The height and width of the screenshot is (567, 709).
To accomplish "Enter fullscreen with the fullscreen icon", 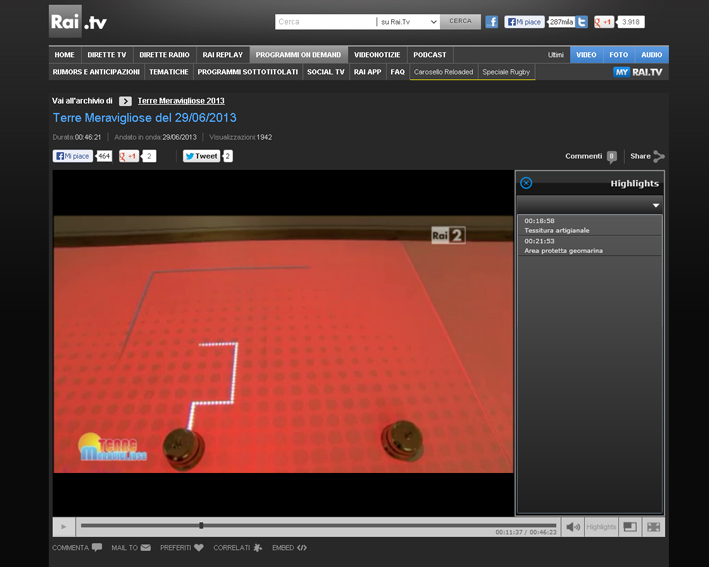I will [653, 527].
